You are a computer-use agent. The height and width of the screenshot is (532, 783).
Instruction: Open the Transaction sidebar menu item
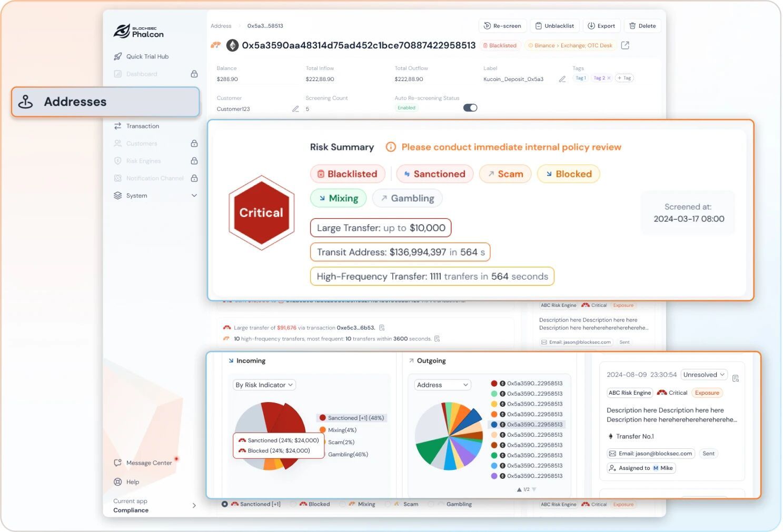[142, 126]
